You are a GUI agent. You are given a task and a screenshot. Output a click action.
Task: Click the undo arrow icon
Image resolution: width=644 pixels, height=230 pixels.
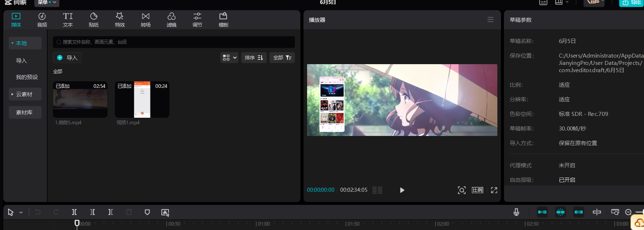pos(38,212)
